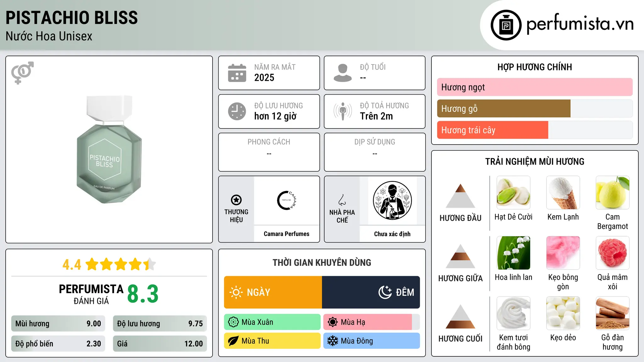The width and height of the screenshot is (644, 362).
Task: Click the calendar icon beside Năm ra mắt
Action: click(237, 73)
